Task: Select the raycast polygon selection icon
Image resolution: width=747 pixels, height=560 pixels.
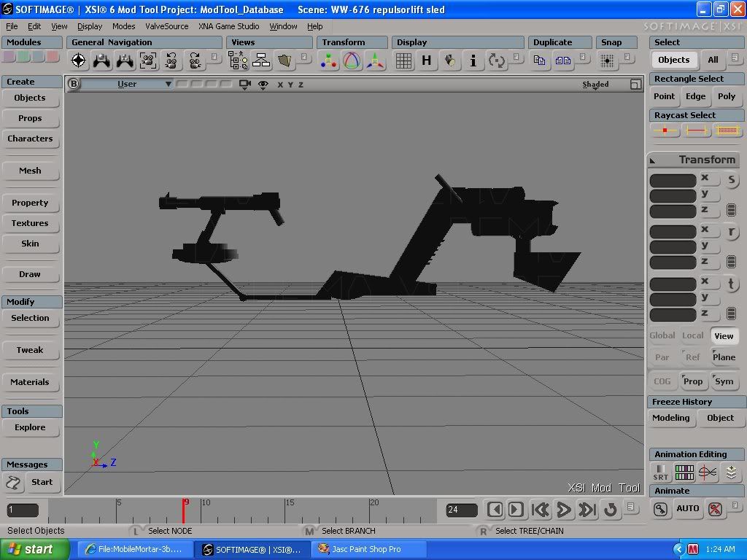Action: (x=727, y=130)
